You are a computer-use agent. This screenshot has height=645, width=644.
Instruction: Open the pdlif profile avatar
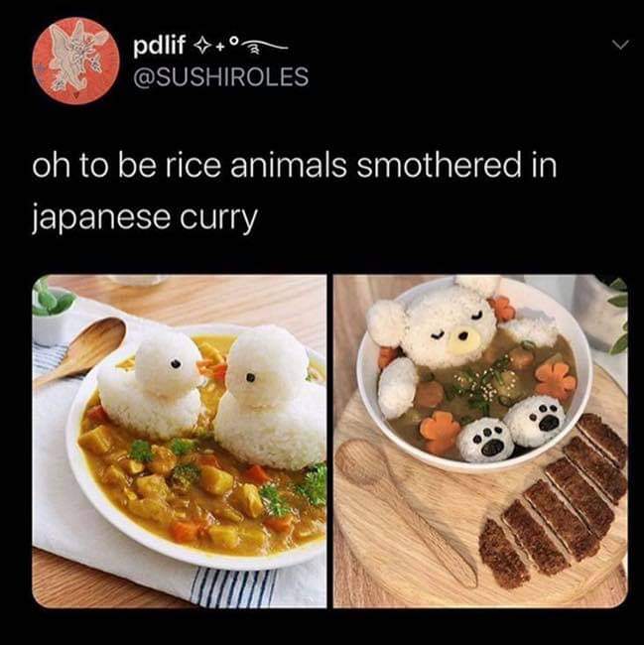point(76,61)
